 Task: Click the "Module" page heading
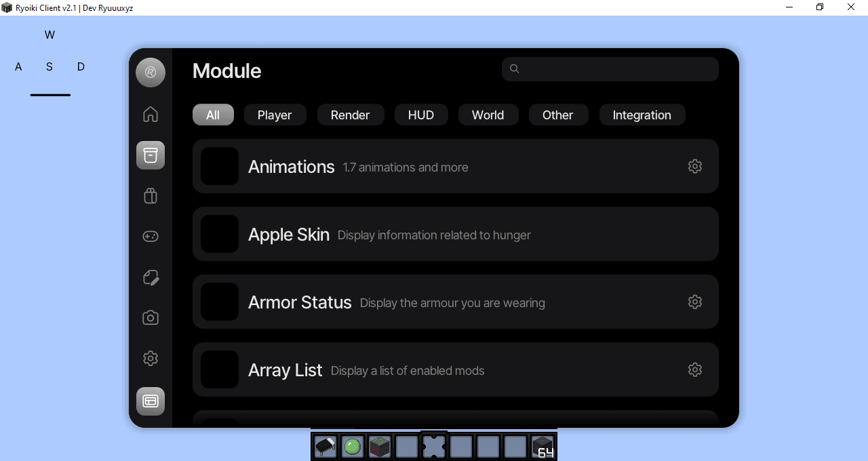tap(226, 71)
